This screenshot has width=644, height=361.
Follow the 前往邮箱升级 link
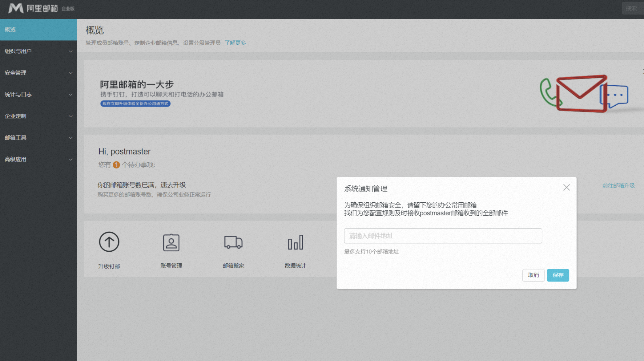tap(618, 185)
